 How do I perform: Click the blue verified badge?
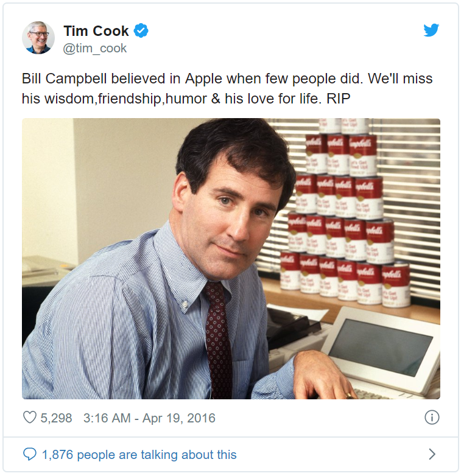pyautogui.click(x=141, y=30)
